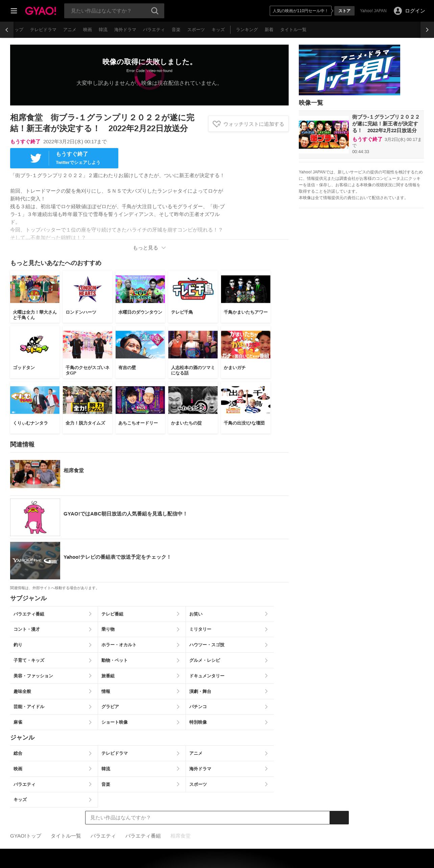Viewport: 434px width, 868px height.
Task: Click the バラエティ番組 breadcrumb
Action: click(143, 836)
